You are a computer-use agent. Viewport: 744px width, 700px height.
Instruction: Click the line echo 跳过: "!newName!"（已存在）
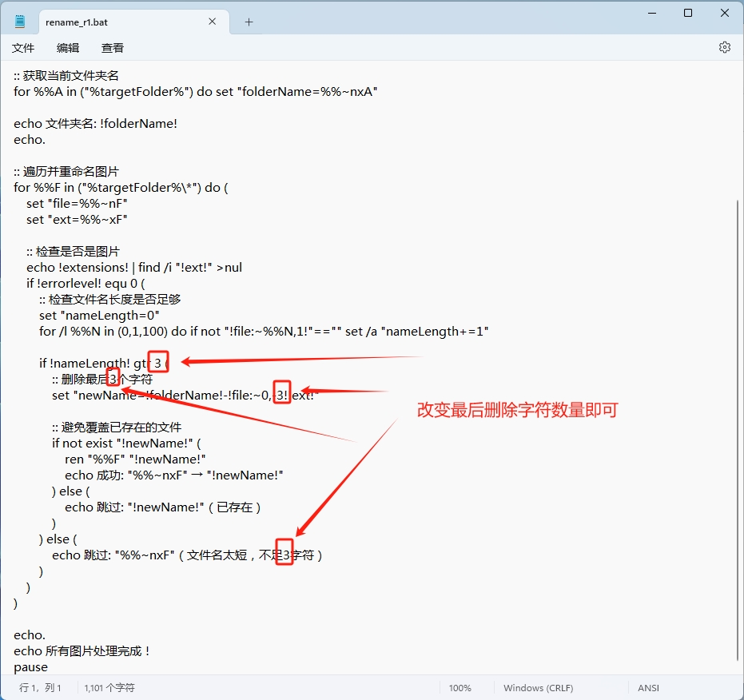pos(163,507)
